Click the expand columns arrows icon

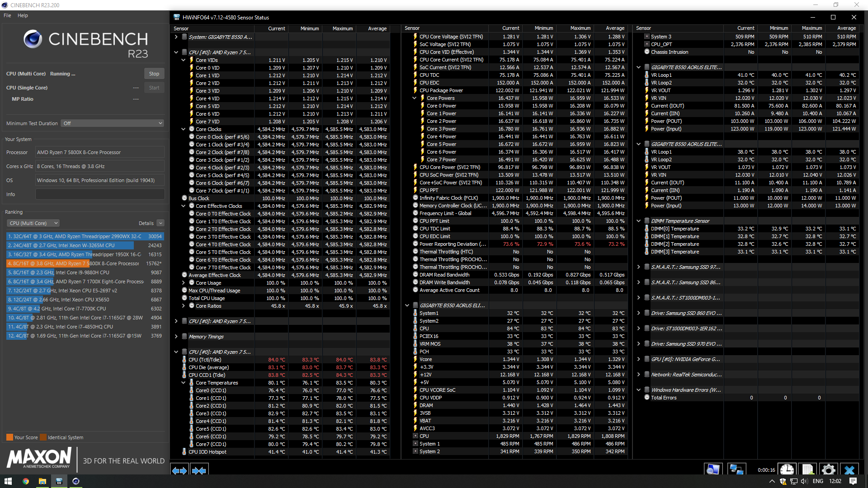point(179,471)
